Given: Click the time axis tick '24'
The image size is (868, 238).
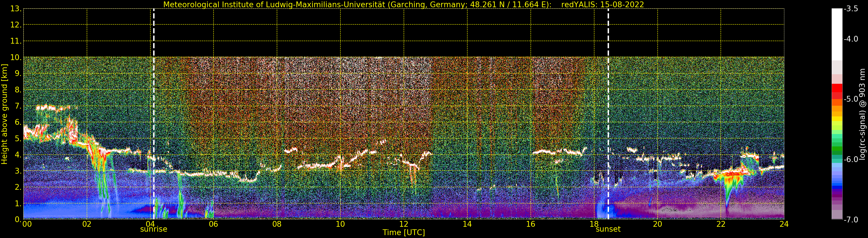Looking at the screenshot, I should click(x=784, y=224).
